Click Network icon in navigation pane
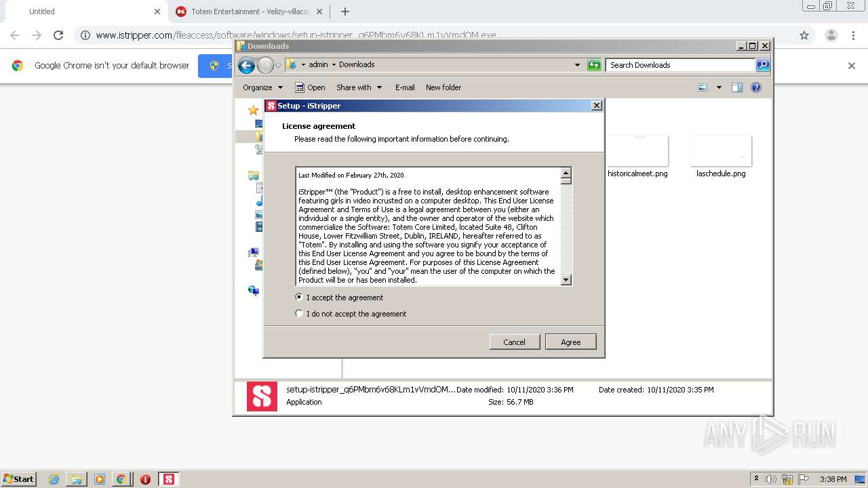 pos(254,291)
